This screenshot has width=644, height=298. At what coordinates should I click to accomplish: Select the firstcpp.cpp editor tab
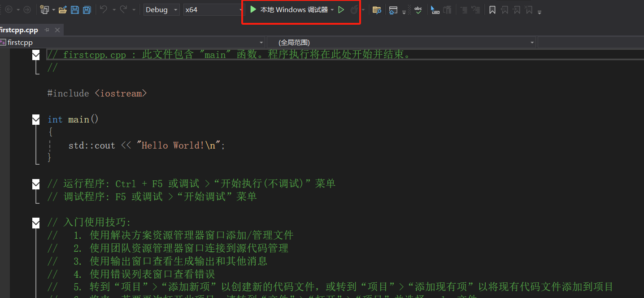pos(19,30)
